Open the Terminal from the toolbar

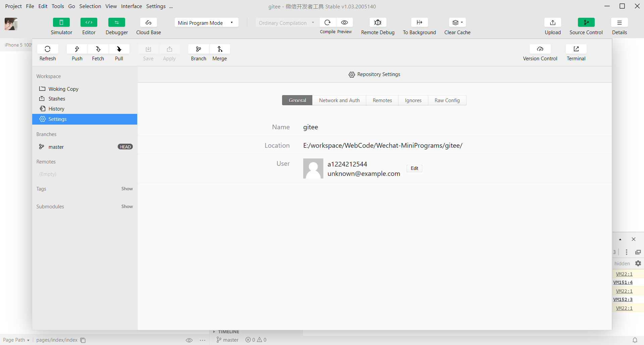576,49
